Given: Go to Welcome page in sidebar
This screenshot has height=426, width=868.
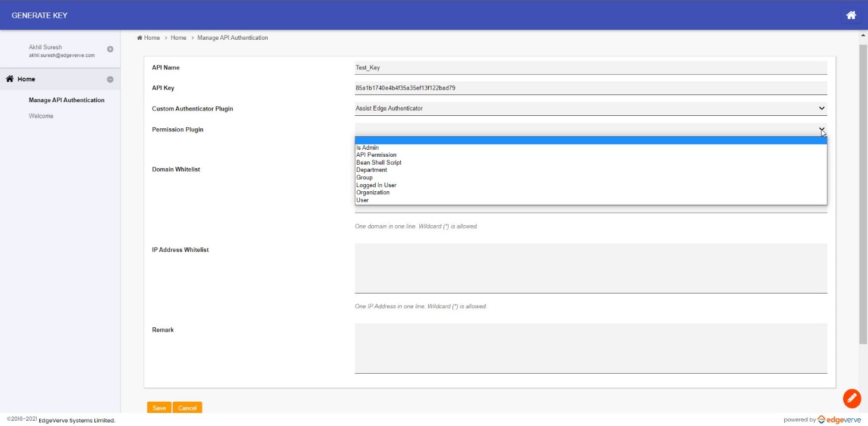Looking at the screenshot, I should pyautogui.click(x=41, y=116).
